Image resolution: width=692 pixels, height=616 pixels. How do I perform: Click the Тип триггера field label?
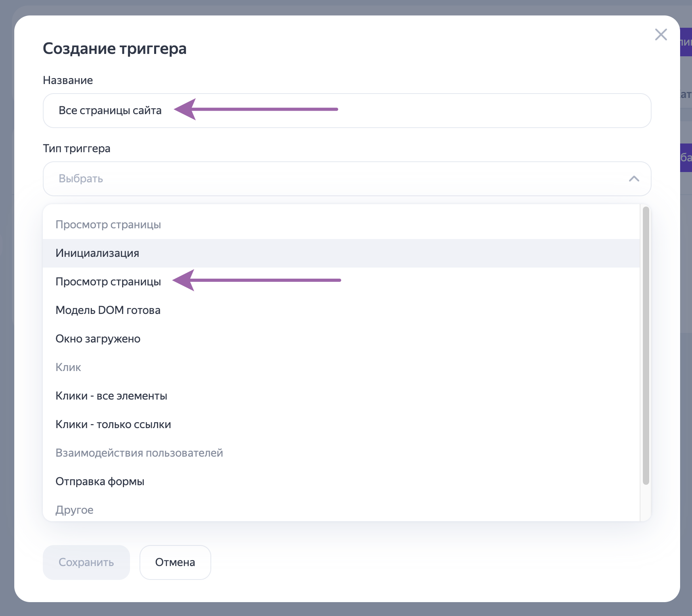click(76, 149)
